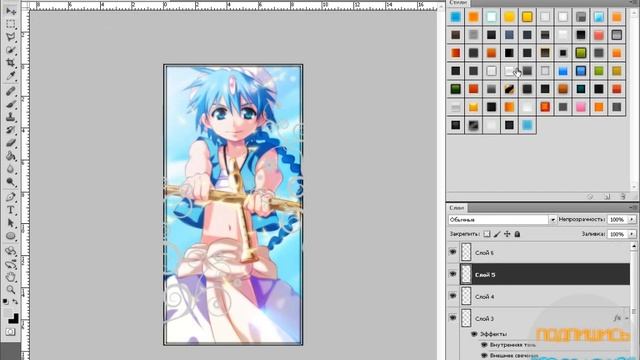640x360 pixels.
Task: Apply the black and yellow striped style
Action: pyautogui.click(x=509, y=89)
